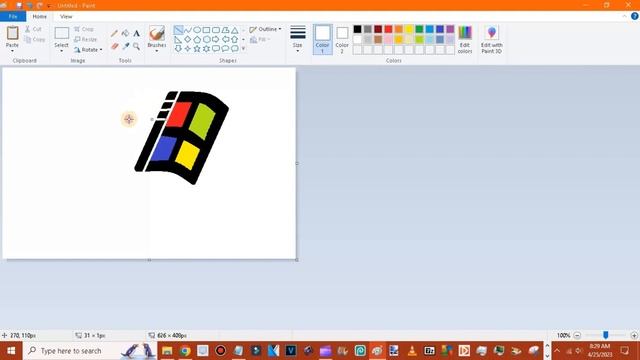Open Google Chrome from the taskbar
The width and height of the screenshot is (640, 360).
click(x=185, y=351)
